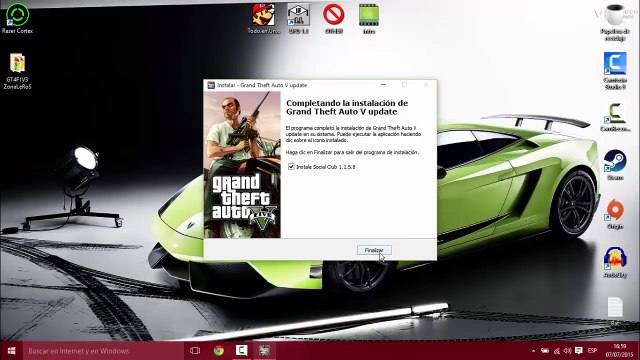Open the Razer Cortex desktop icon
Screen dimensions: 640x360
tap(17, 18)
